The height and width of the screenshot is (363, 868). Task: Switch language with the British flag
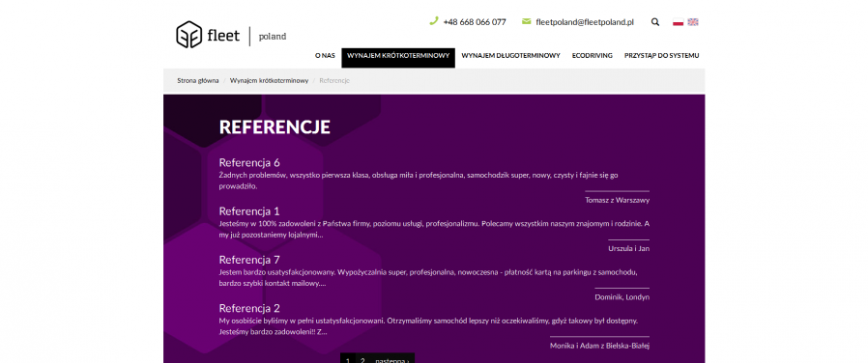click(693, 22)
